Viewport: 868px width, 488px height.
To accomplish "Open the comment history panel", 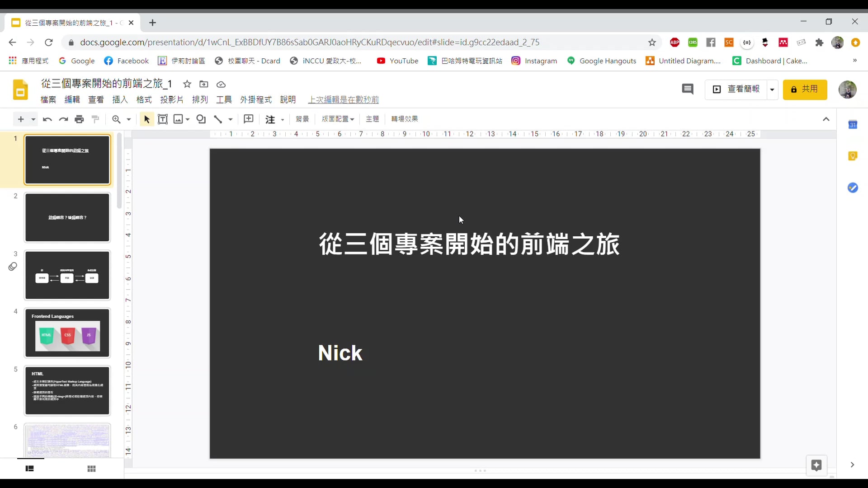I will click(688, 89).
